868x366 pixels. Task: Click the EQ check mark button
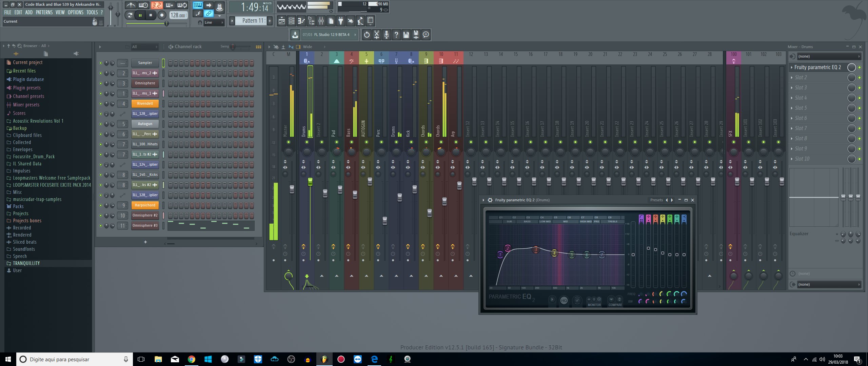point(577,300)
